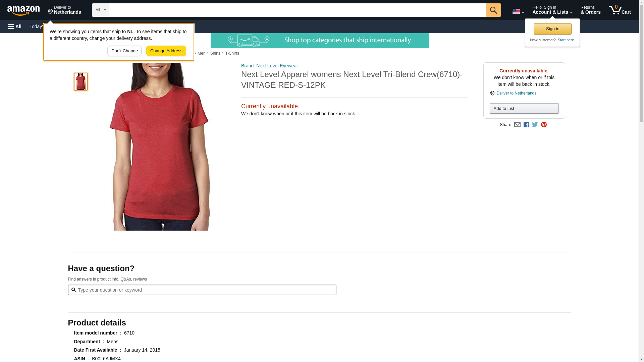Share product on Pinterest

(x=544, y=125)
